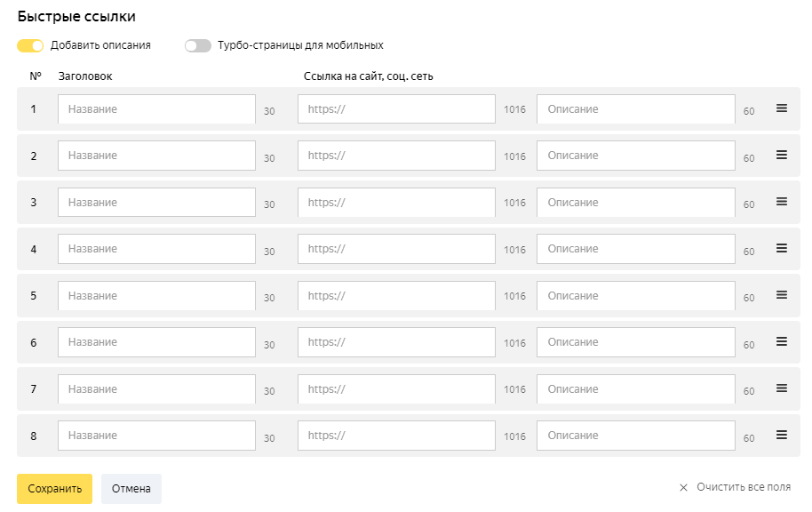Screen dimensions: 812x512
Task: Click the drag handle icon of row 6
Action: point(782,341)
